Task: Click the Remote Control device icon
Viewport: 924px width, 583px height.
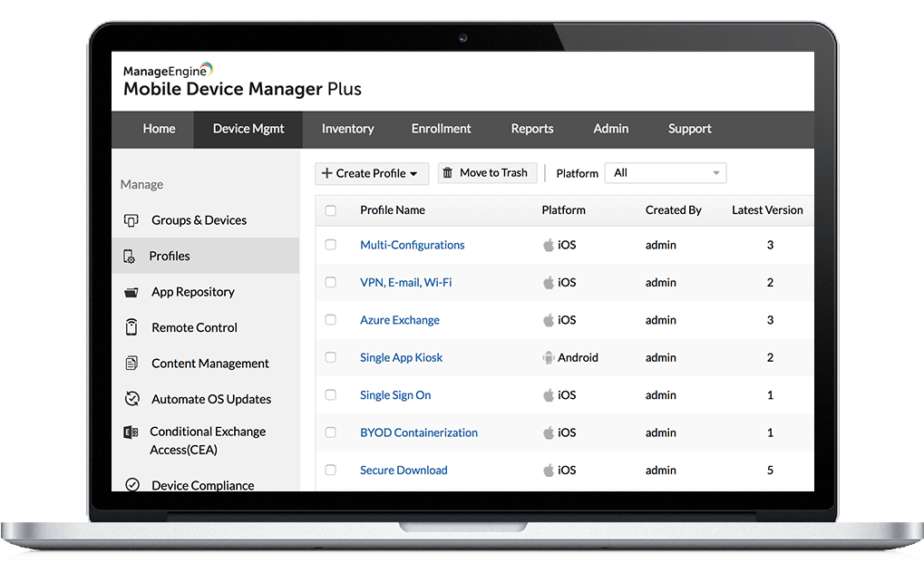Action: [131, 327]
